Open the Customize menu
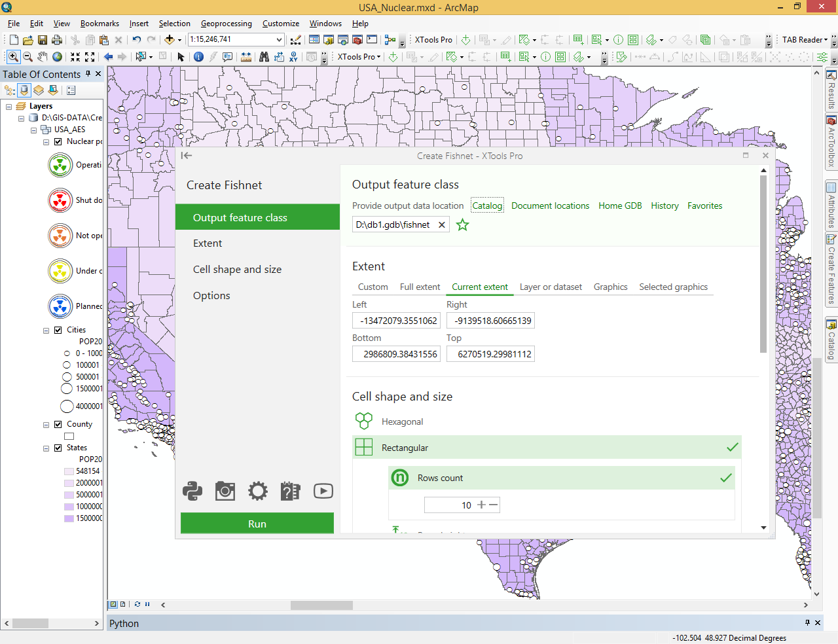This screenshot has width=838, height=644. (281, 24)
